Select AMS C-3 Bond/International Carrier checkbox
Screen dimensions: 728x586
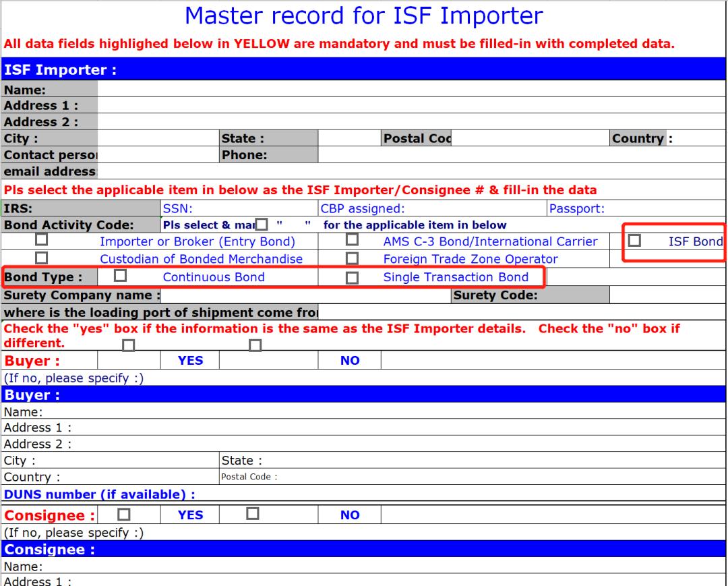pos(352,240)
